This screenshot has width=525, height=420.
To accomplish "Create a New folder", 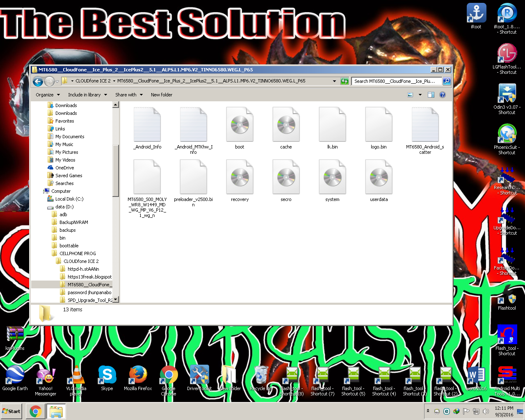I will tap(162, 95).
